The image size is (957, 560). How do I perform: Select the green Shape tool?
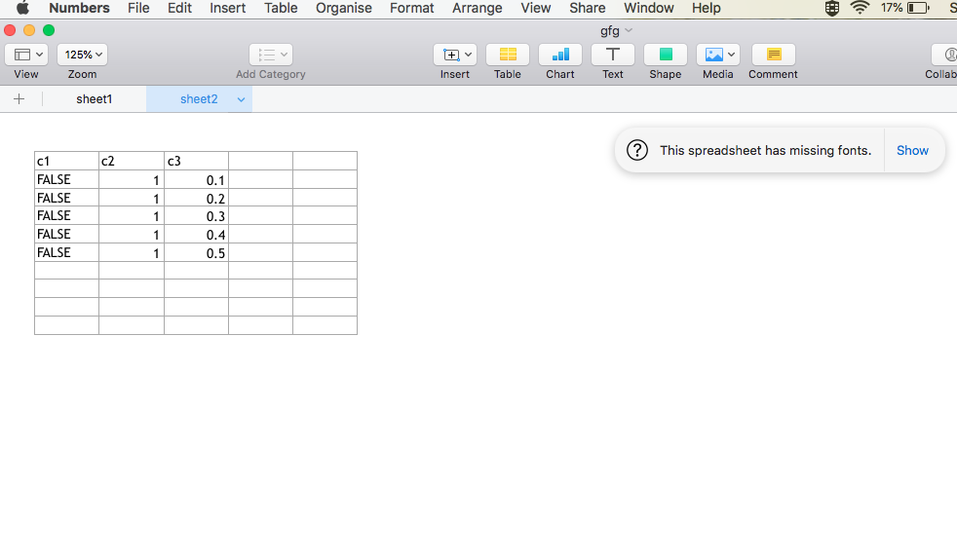pos(666,55)
